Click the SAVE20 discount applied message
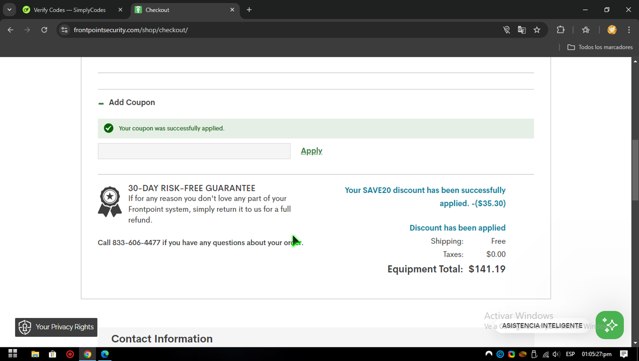The width and height of the screenshot is (639, 361). point(425,197)
